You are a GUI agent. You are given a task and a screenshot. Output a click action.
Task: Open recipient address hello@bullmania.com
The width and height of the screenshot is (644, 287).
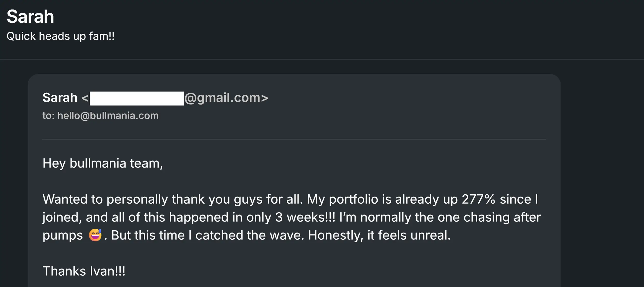(x=108, y=116)
